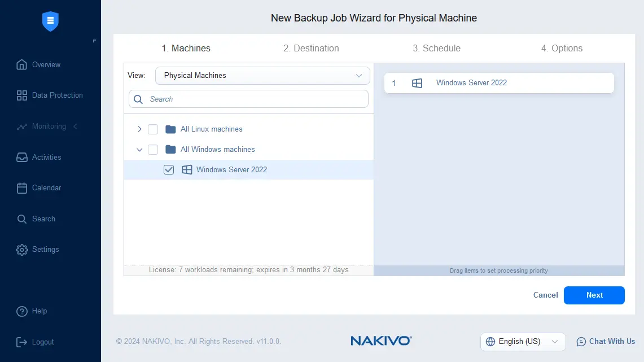The height and width of the screenshot is (362, 644).
Task: Expand the All Linux machines node
Action: click(139, 129)
